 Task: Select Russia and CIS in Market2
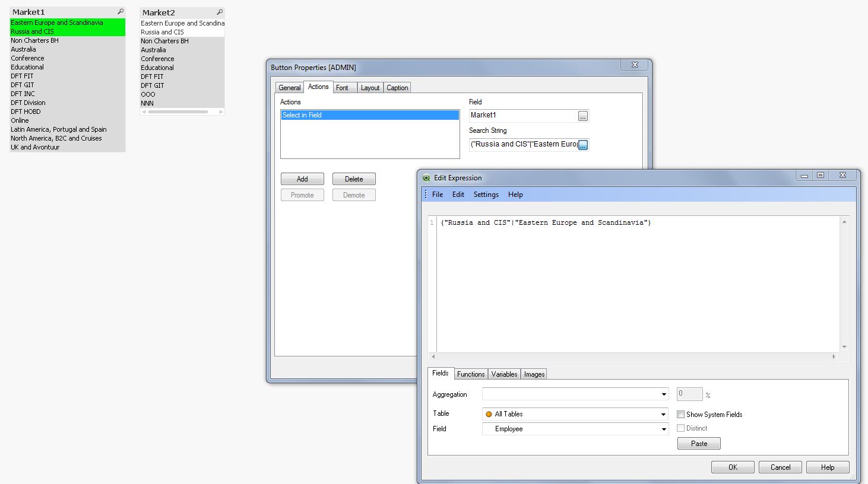tap(182, 32)
